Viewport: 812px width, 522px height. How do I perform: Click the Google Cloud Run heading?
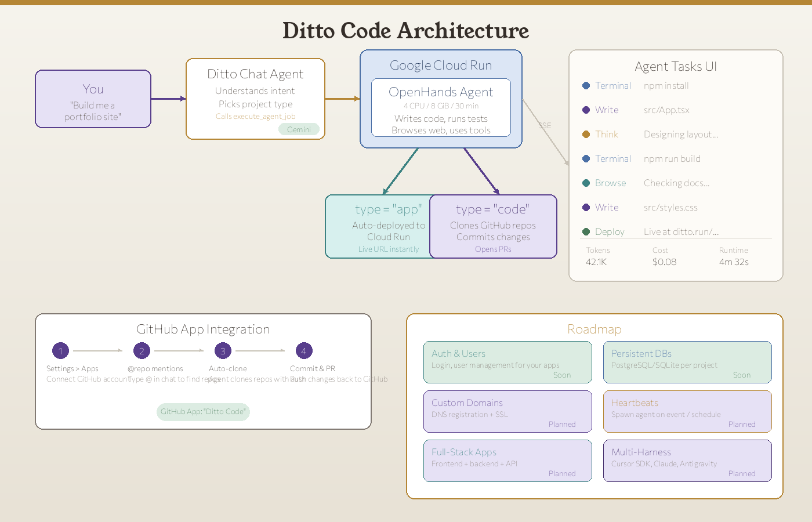click(441, 66)
